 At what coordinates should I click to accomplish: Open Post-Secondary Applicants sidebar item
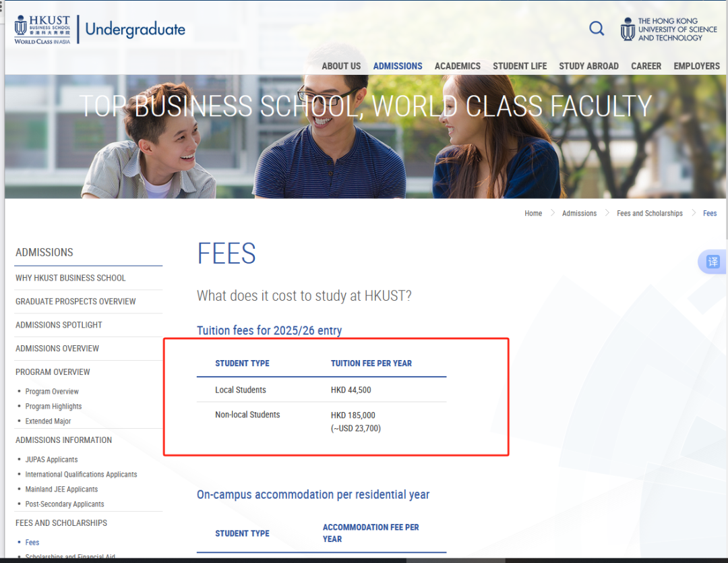click(x=65, y=504)
